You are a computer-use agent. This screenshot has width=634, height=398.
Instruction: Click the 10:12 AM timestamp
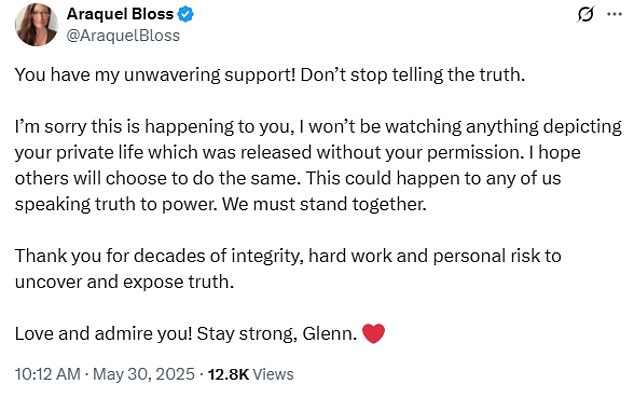[48, 374]
